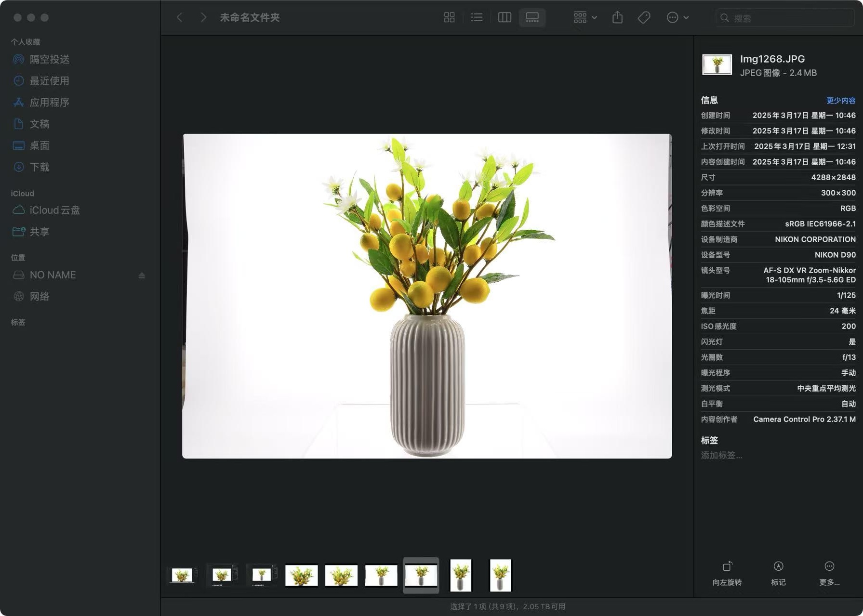This screenshot has width=863, height=616.
Task: Open the group-by options dropdown
Action: tap(585, 18)
